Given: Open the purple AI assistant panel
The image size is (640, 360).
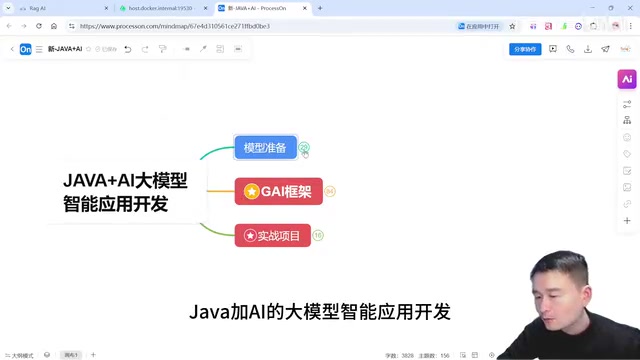Looking at the screenshot, I should pyautogui.click(x=627, y=79).
